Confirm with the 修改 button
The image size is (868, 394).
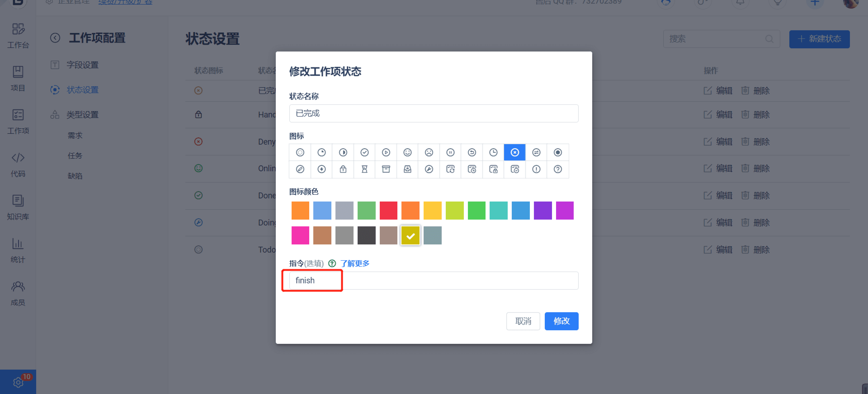pyautogui.click(x=561, y=321)
